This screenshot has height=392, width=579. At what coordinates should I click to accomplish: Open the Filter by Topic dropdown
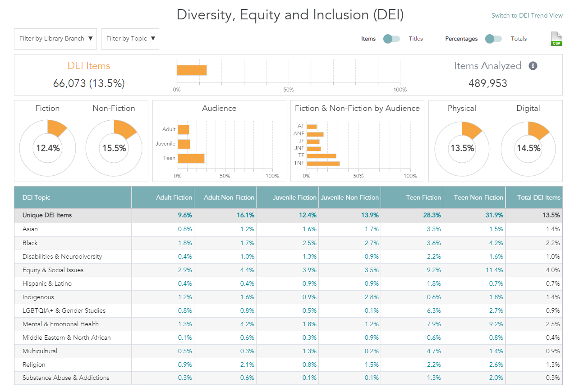pyautogui.click(x=130, y=39)
